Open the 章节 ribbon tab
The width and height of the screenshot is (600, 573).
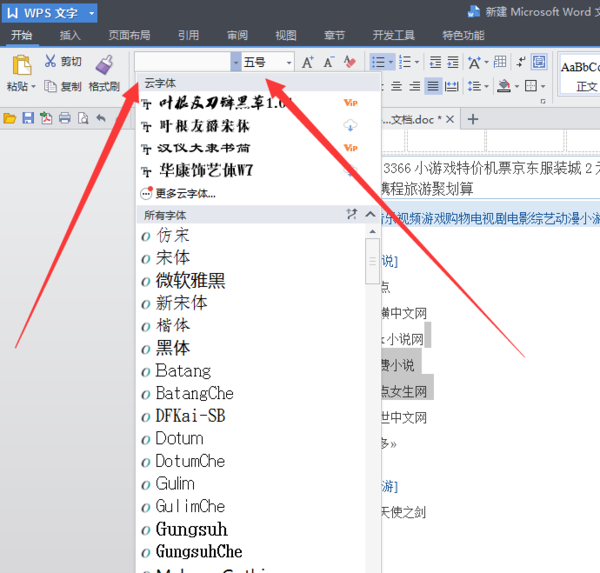[x=334, y=35]
